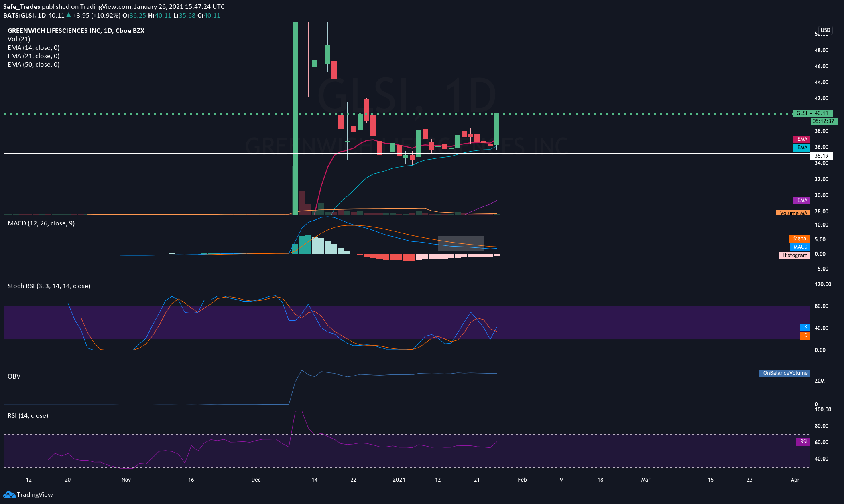
Task: Click the red EMA axis tag
Action: tap(801, 139)
